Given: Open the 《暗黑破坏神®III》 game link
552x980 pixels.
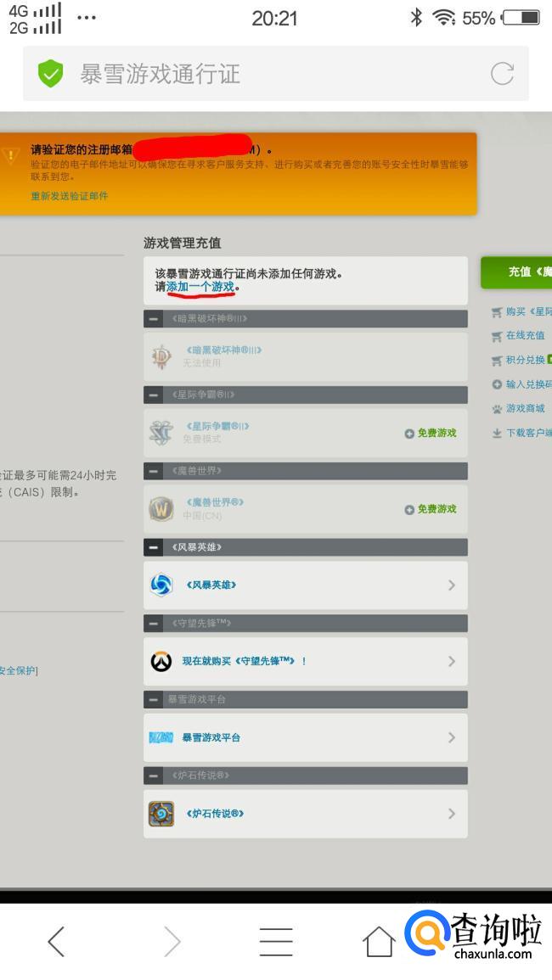Looking at the screenshot, I should point(224,350).
